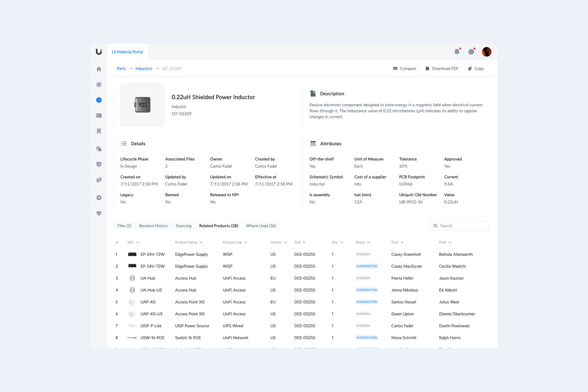Go to Home via the sidebar house icon

[x=99, y=69]
